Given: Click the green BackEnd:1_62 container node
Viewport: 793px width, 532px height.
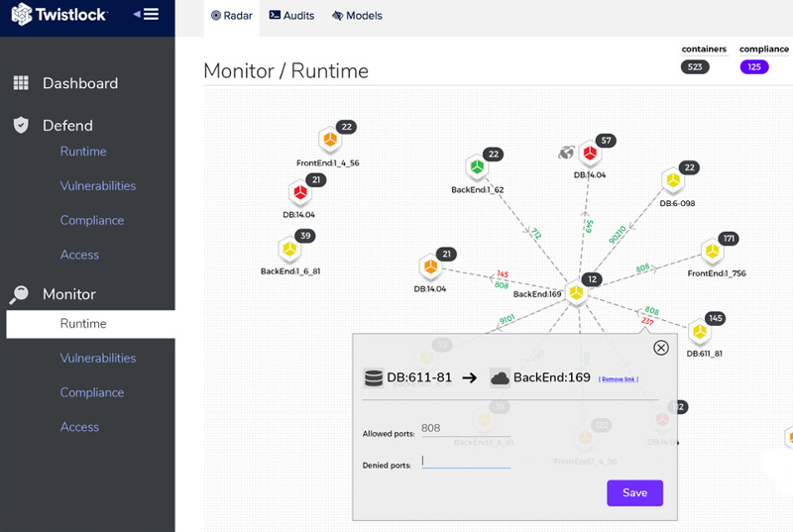Looking at the screenshot, I should coord(477,166).
